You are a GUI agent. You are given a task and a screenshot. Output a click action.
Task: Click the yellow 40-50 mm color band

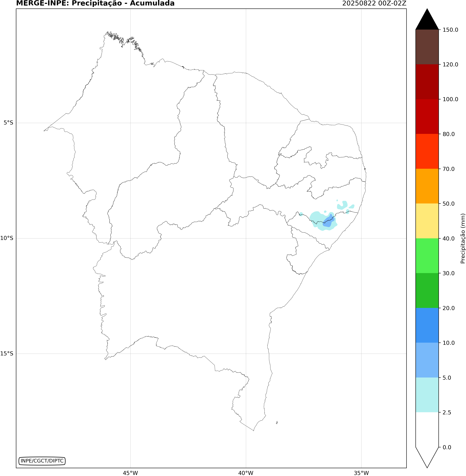(427, 221)
